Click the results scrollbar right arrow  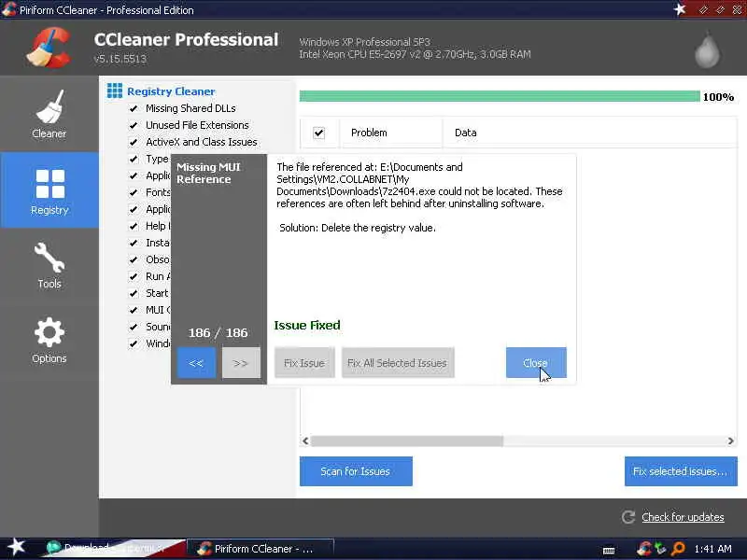[x=730, y=441]
